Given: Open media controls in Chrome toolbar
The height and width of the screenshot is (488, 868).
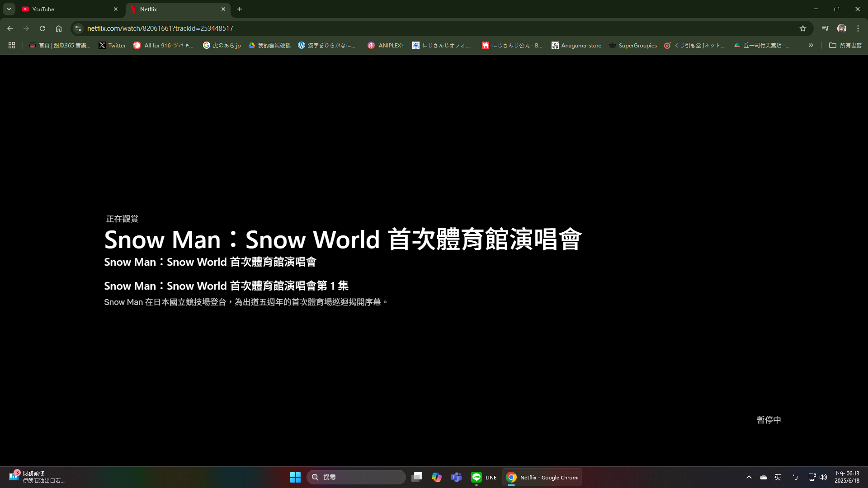Looking at the screenshot, I should click(826, 28).
